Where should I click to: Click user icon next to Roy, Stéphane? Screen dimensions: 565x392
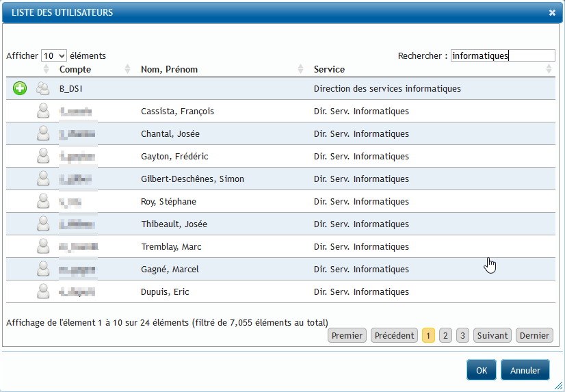[43, 201]
